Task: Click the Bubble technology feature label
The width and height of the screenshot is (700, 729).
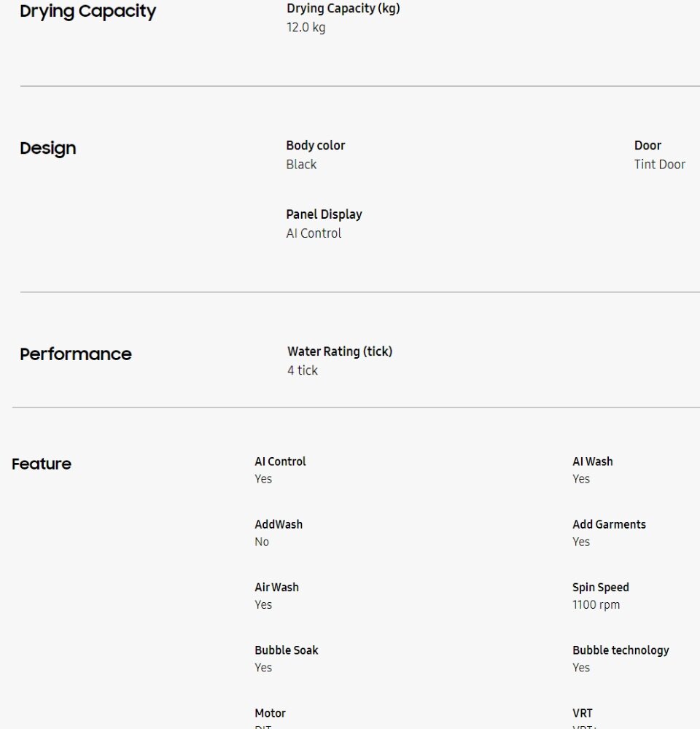Action: tap(621, 650)
